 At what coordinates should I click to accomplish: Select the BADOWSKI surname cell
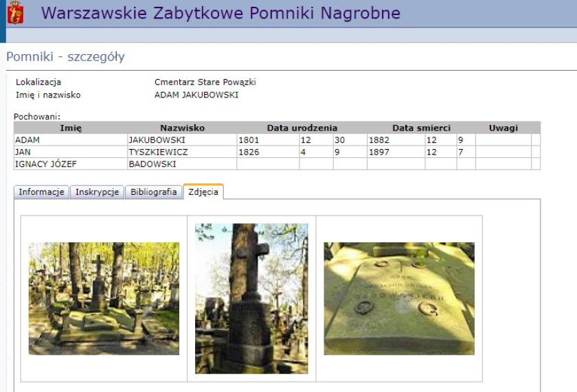pyautogui.click(x=182, y=164)
